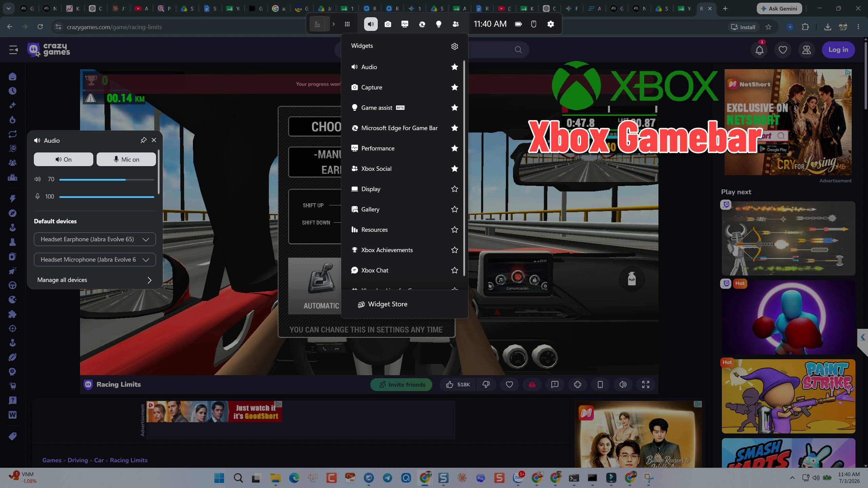This screenshot has width=868, height=488.
Task: Open the Capture widget from Game Bar toolbar
Action: point(388,24)
